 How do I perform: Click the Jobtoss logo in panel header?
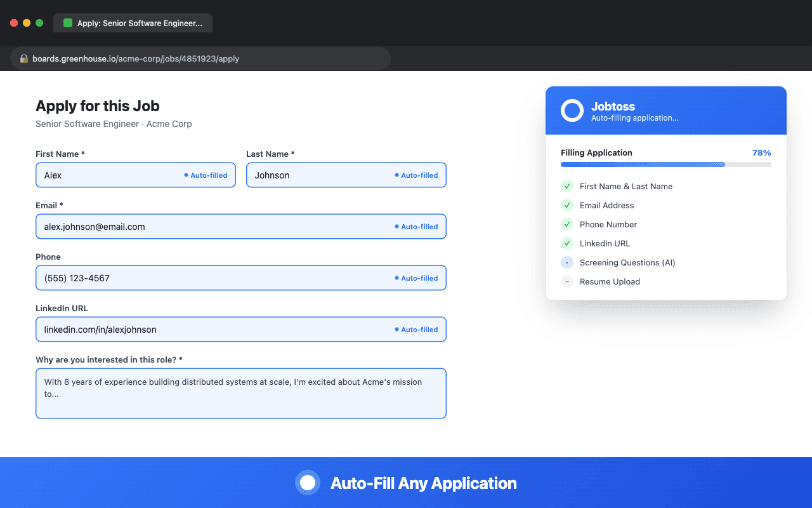572,110
